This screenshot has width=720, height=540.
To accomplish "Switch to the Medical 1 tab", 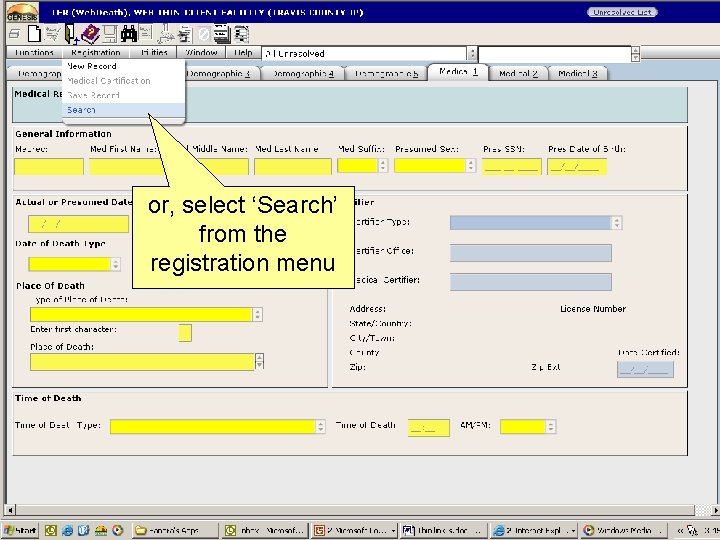I will point(458,72).
